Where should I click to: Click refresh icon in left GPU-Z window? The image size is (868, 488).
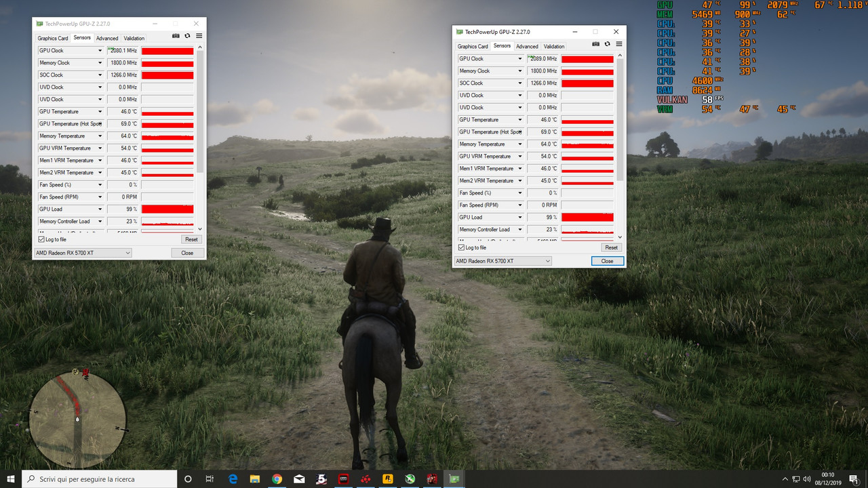coord(187,36)
